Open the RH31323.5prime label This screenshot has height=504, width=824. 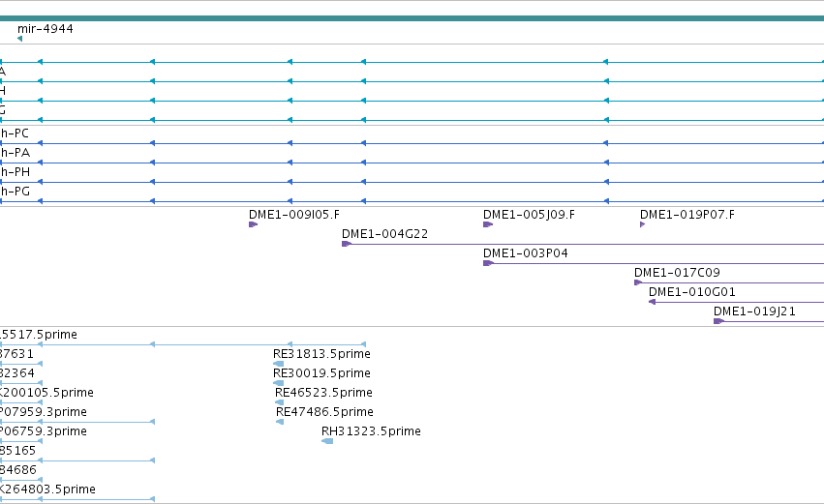[x=371, y=431]
